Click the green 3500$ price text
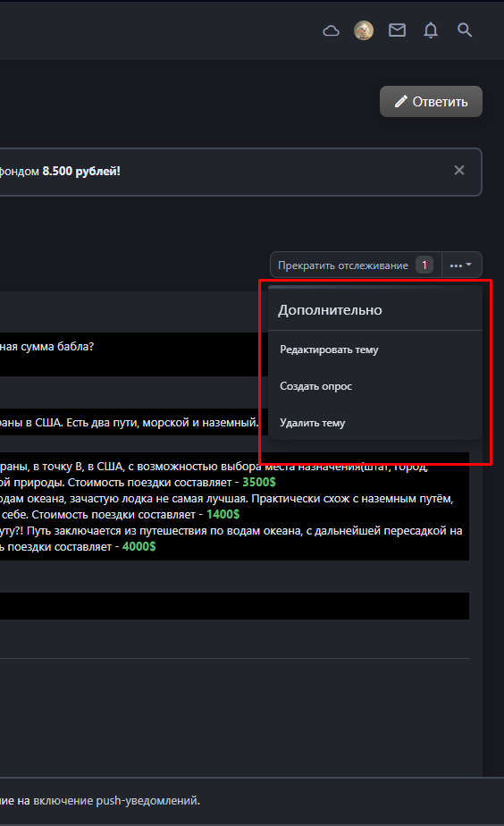Viewport: 504px width, 826px height. pos(259,483)
